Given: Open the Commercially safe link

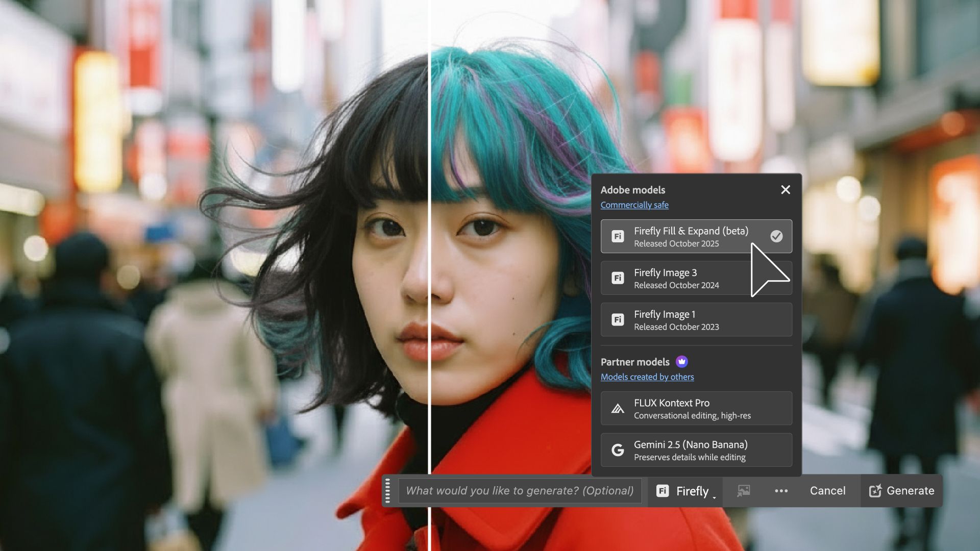Looking at the screenshot, I should pyautogui.click(x=635, y=205).
